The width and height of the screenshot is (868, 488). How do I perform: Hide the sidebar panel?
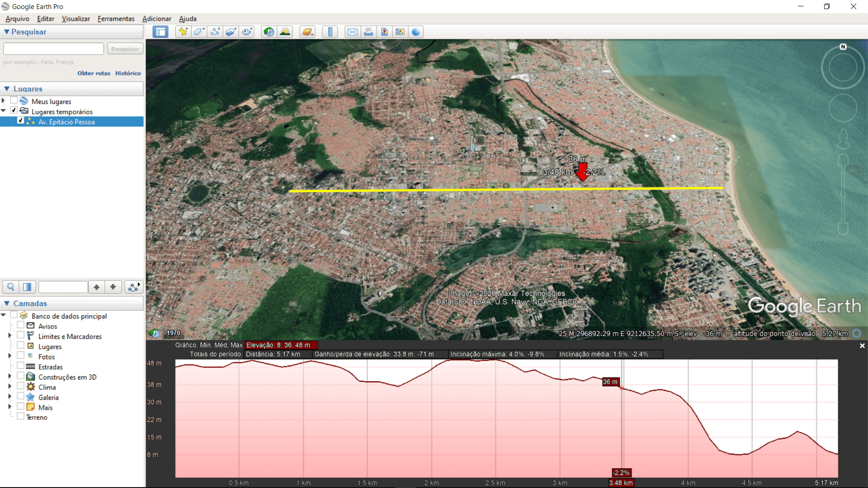tap(160, 32)
